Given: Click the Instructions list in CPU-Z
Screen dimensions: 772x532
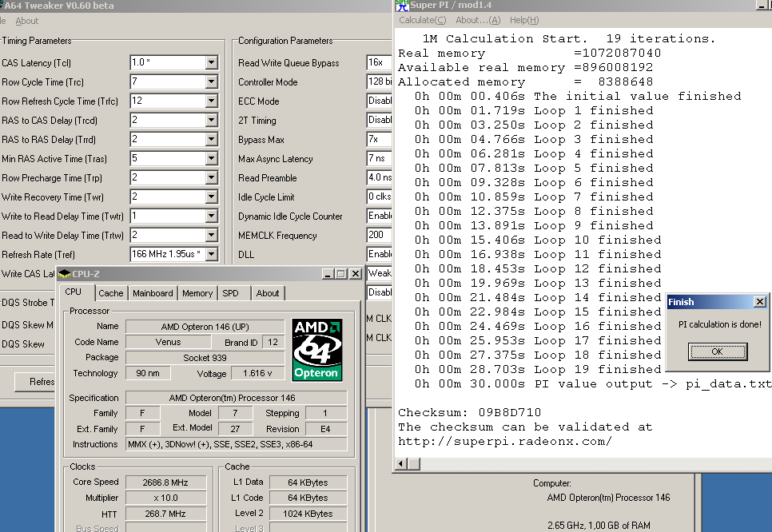Looking at the screenshot, I should click(237, 444).
